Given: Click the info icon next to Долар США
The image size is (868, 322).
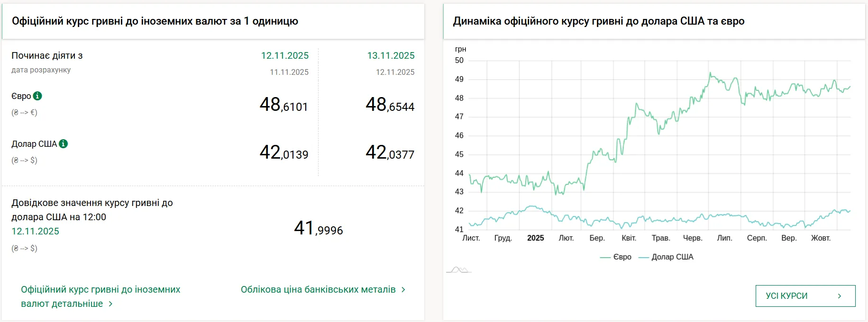Looking at the screenshot, I should 63,143.
